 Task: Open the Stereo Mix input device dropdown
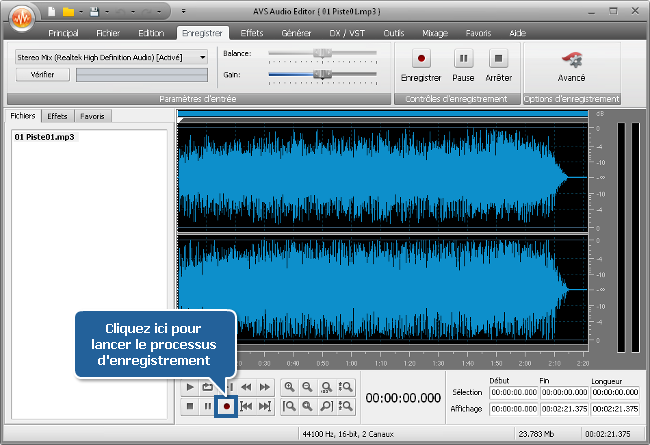tap(203, 57)
